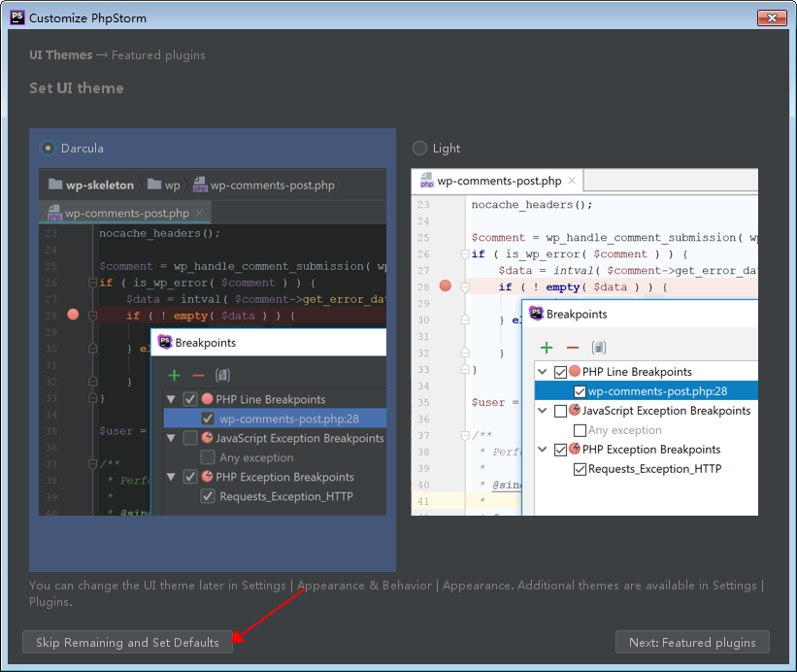This screenshot has width=797, height=672.
Task: Toggle PHP Line Breakpoints checkbox in Light preview
Action: 560,372
